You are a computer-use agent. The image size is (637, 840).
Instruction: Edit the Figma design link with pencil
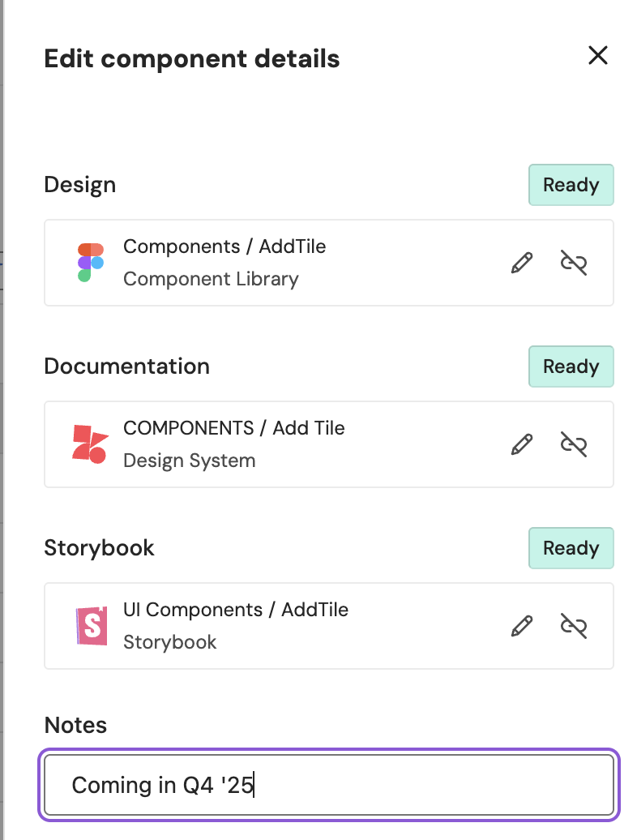522,263
